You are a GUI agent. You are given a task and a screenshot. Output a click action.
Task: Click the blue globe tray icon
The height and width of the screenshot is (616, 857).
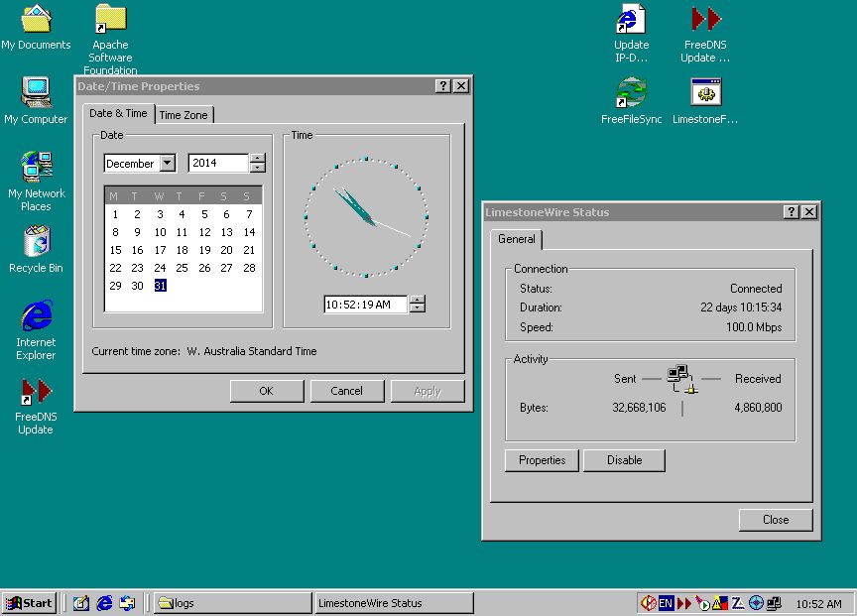click(x=756, y=603)
